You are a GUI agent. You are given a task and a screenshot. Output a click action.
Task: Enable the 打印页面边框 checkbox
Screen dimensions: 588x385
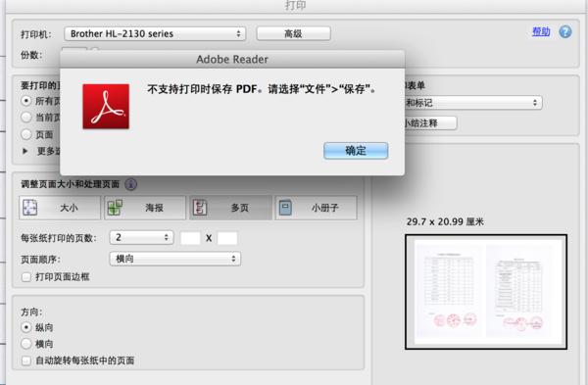pyautogui.click(x=26, y=277)
